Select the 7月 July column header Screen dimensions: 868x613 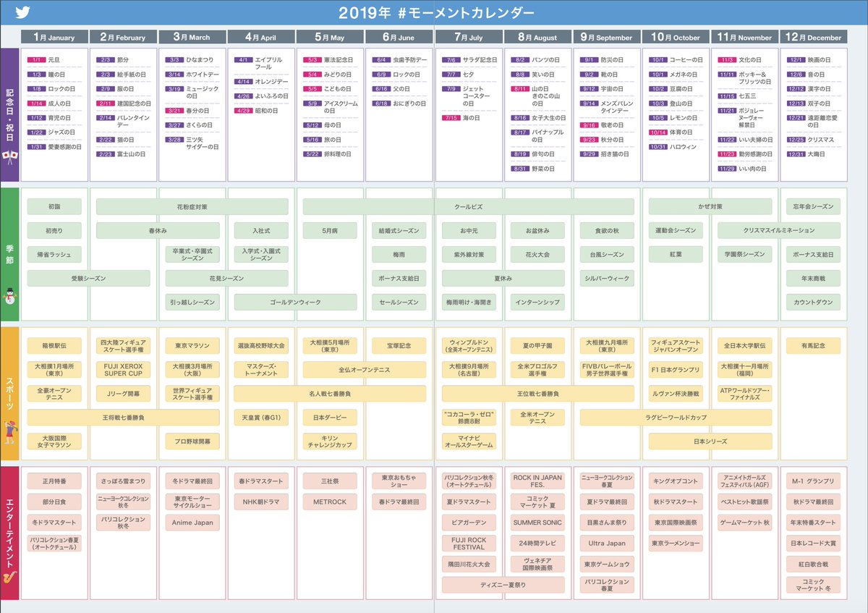(469, 37)
